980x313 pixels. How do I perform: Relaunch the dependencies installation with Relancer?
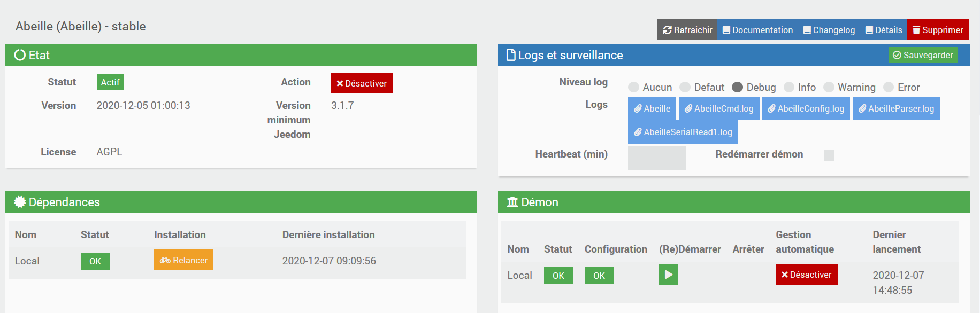pos(183,260)
